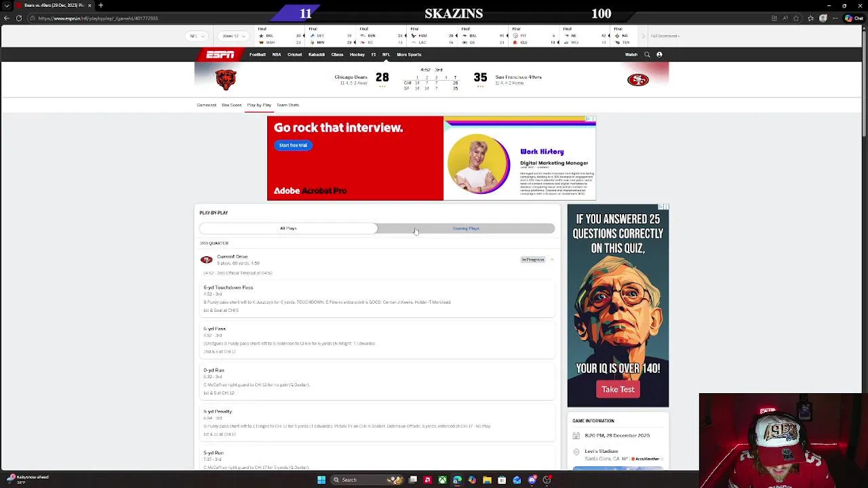Click Take Test button in quiz ad
Image resolution: width=868 pixels, height=488 pixels.
click(618, 389)
